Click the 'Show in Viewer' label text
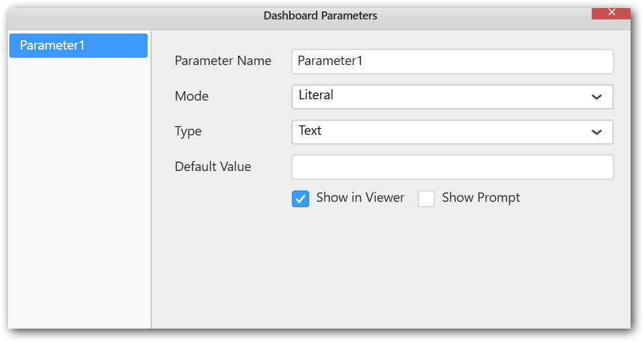The width and height of the screenshot is (644, 342). point(360,198)
